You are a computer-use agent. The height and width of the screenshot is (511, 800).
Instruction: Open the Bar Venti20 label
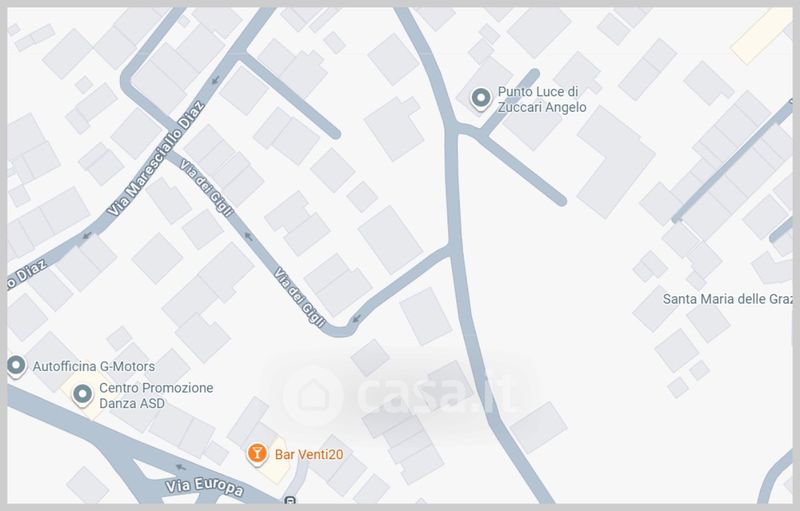[x=309, y=454]
